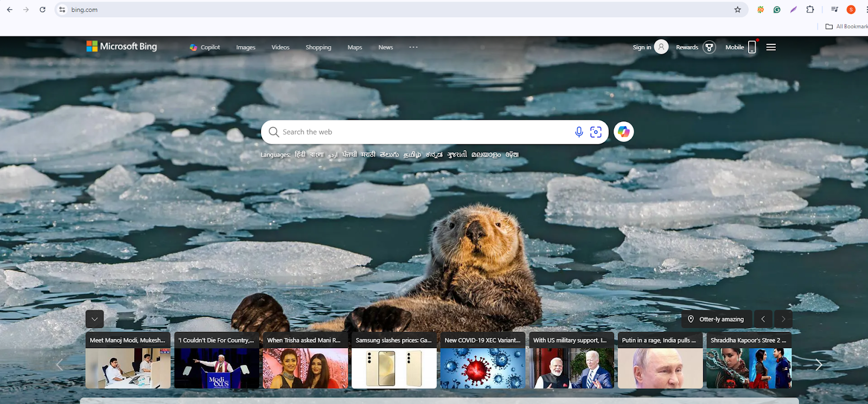
Task: Click location pin icon in Otter-ly amazing
Action: point(691,319)
